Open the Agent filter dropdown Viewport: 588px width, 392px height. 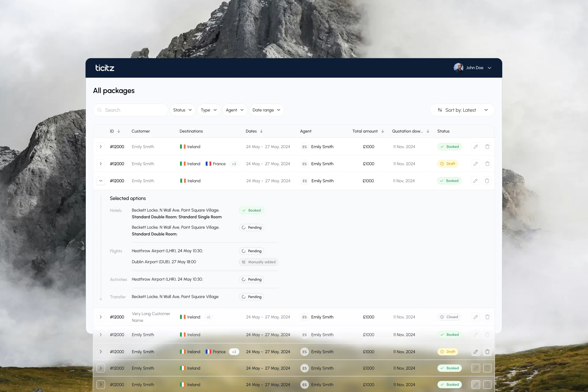[235, 110]
